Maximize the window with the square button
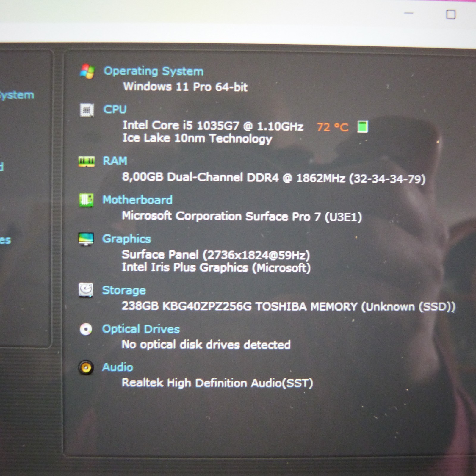Image resolution: width=476 pixels, height=476 pixels. coord(451,14)
